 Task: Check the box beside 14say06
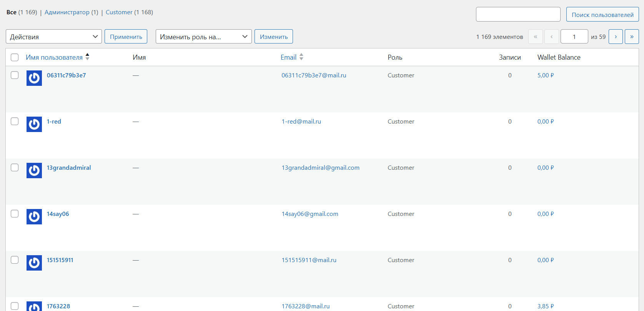coord(15,214)
